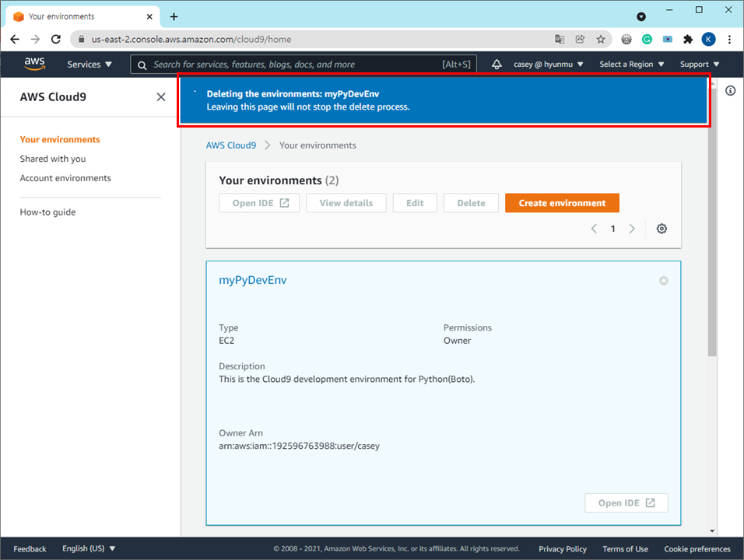Click the browser back arrow

point(15,40)
